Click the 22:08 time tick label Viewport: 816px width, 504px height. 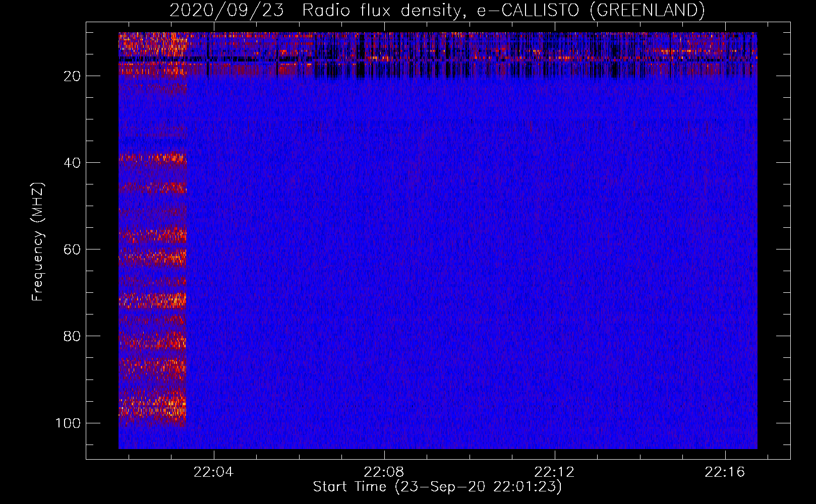384,472
